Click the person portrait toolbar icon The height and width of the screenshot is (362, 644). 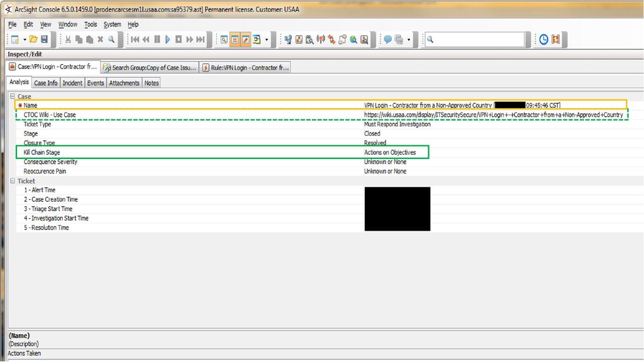[364, 40]
